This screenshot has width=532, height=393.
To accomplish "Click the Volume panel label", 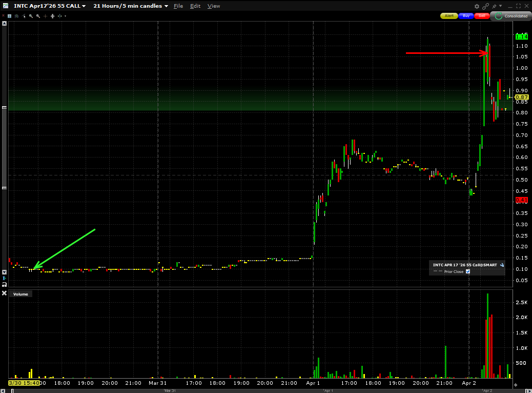I will pos(21,294).
